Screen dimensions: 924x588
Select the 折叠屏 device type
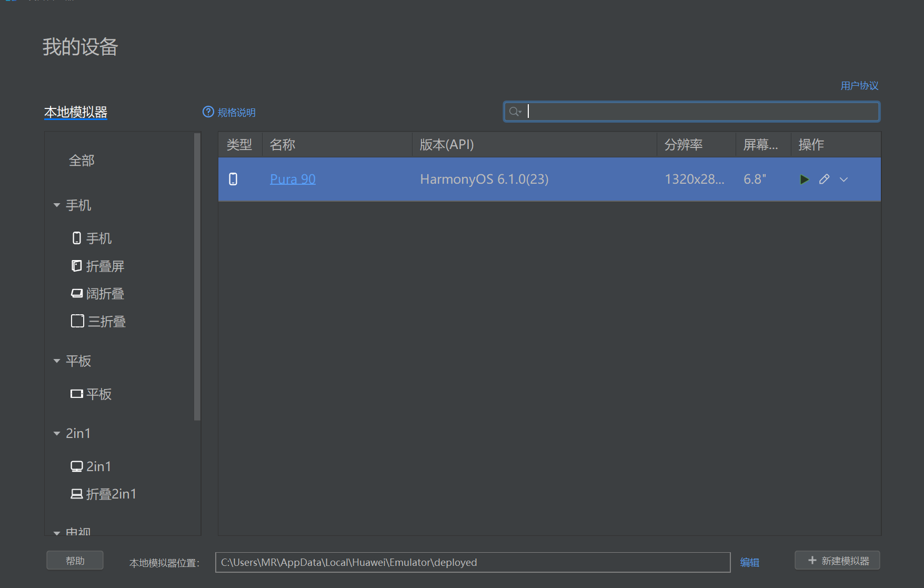tap(98, 266)
